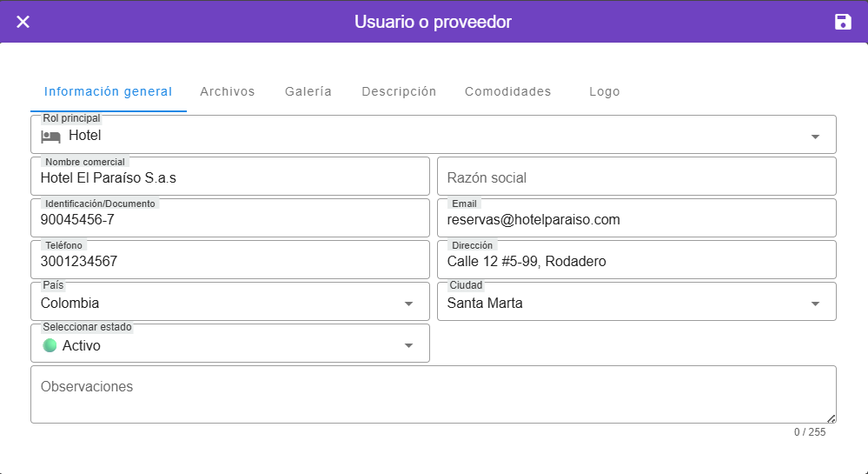The height and width of the screenshot is (474, 868).
Task: Open the Ciudad dropdown arrow
Action: 815,304
